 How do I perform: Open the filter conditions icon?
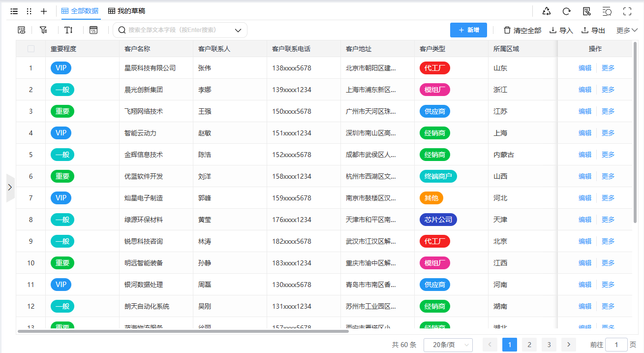click(43, 30)
